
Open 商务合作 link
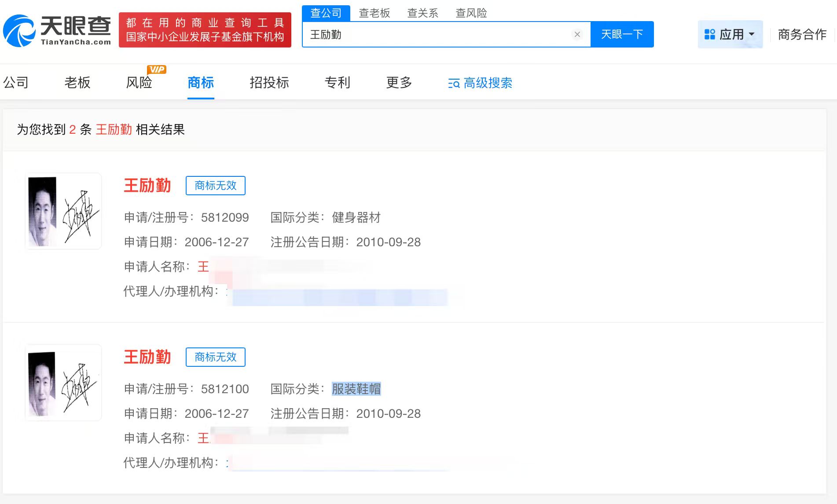coord(802,34)
